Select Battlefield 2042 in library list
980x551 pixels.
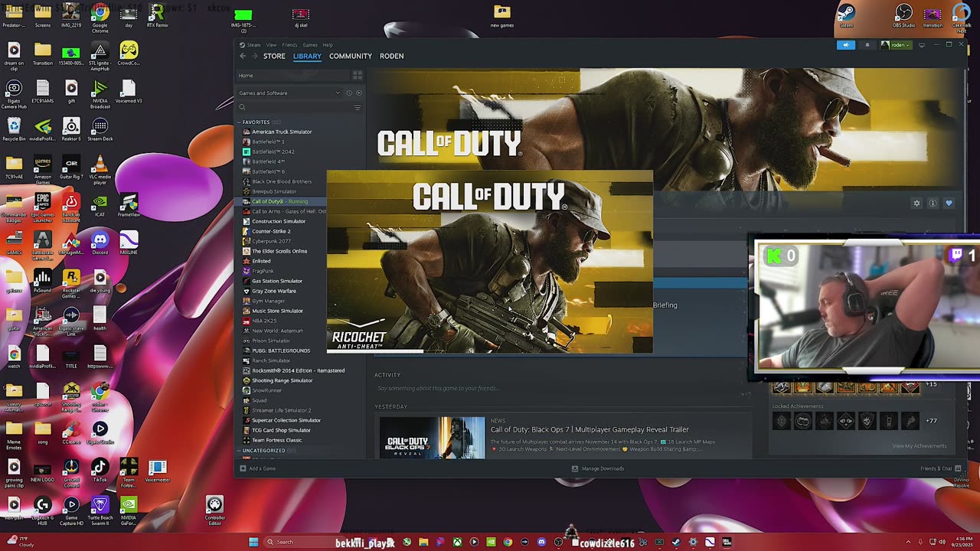pyautogui.click(x=273, y=152)
